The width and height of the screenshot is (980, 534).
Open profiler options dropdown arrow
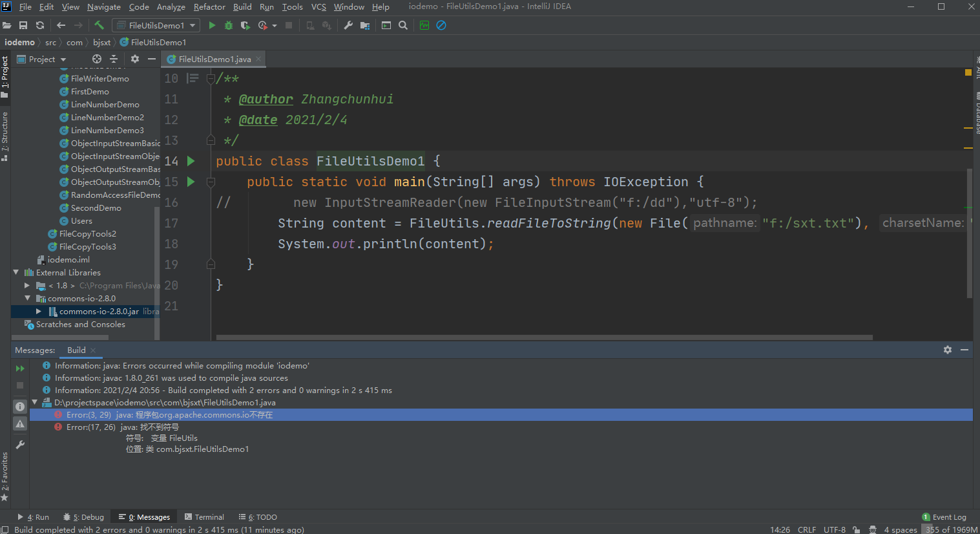tap(275, 26)
